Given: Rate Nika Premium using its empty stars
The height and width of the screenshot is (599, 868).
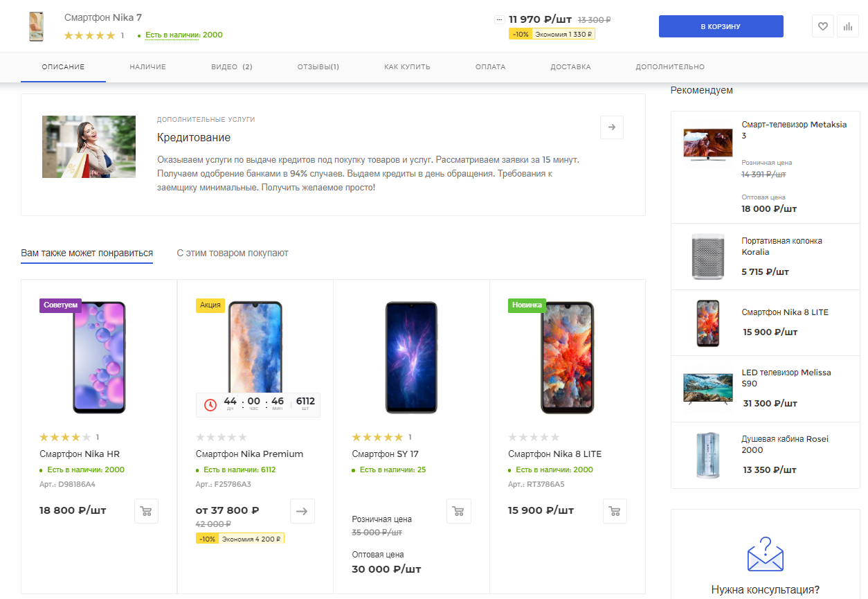Looking at the screenshot, I should pos(221,437).
